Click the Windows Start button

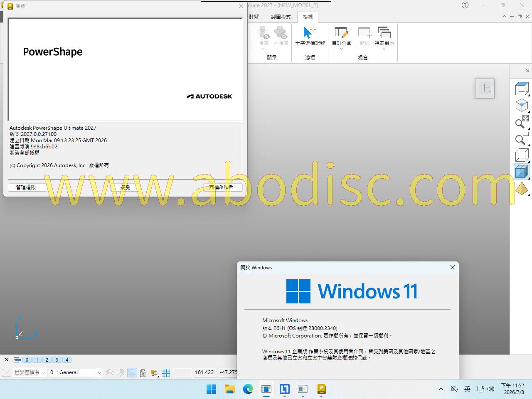pyautogui.click(x=212, y=389)
